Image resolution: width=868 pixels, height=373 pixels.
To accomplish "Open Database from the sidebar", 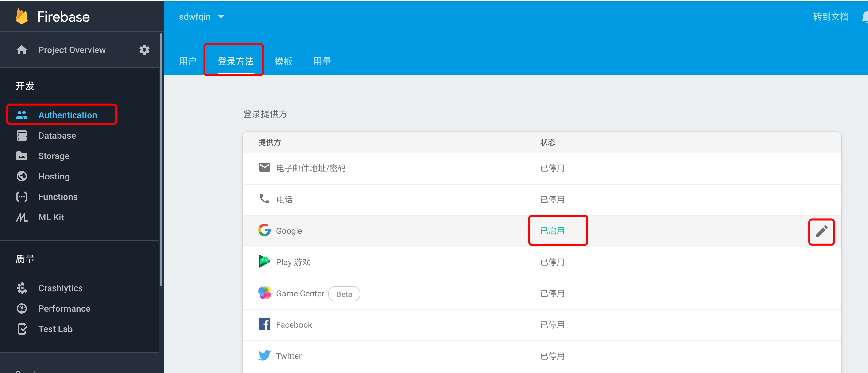I will (57, 135).
